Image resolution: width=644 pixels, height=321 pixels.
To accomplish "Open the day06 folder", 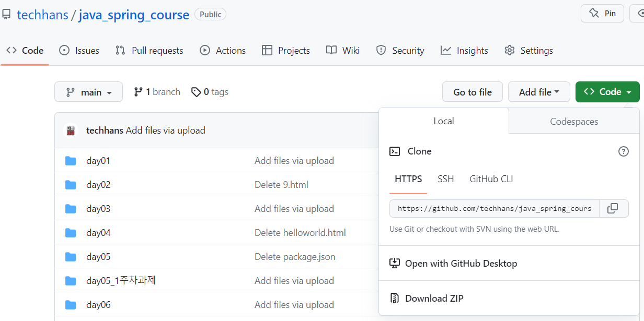I will click(x=98, y=305).
